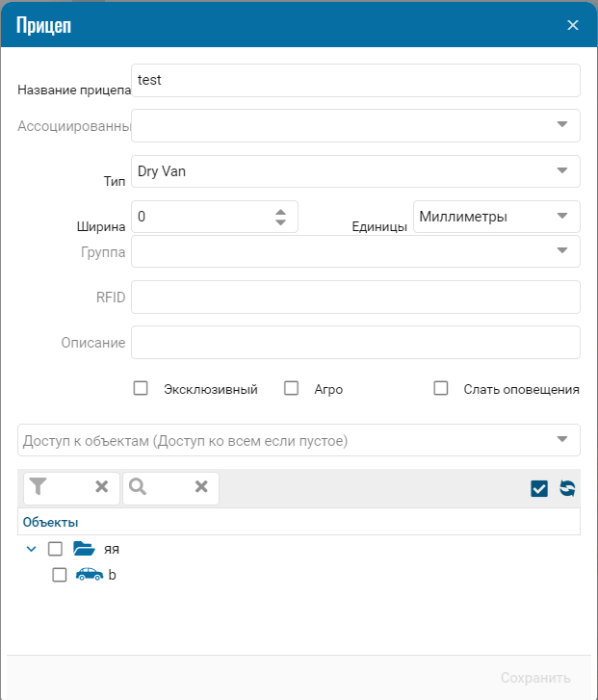The image size is (598, 700).
Task: Click the Сохранить button
Action: [x=535, y=678]
